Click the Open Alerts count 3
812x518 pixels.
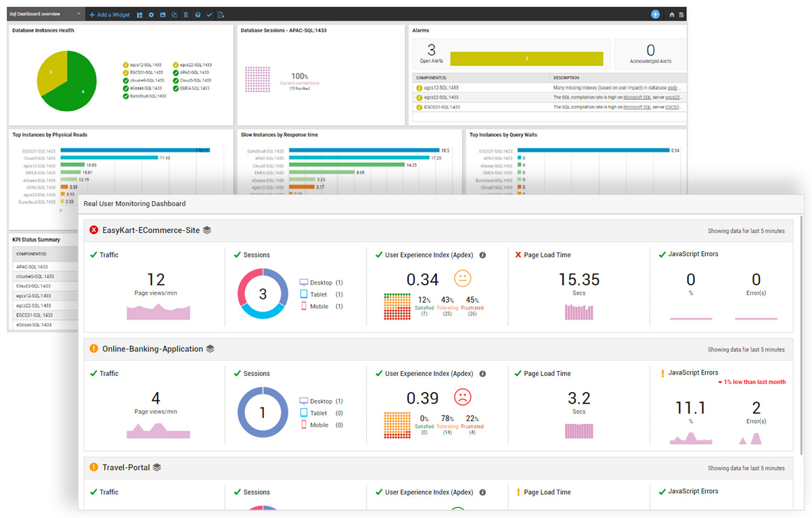[x=431, y=50]
